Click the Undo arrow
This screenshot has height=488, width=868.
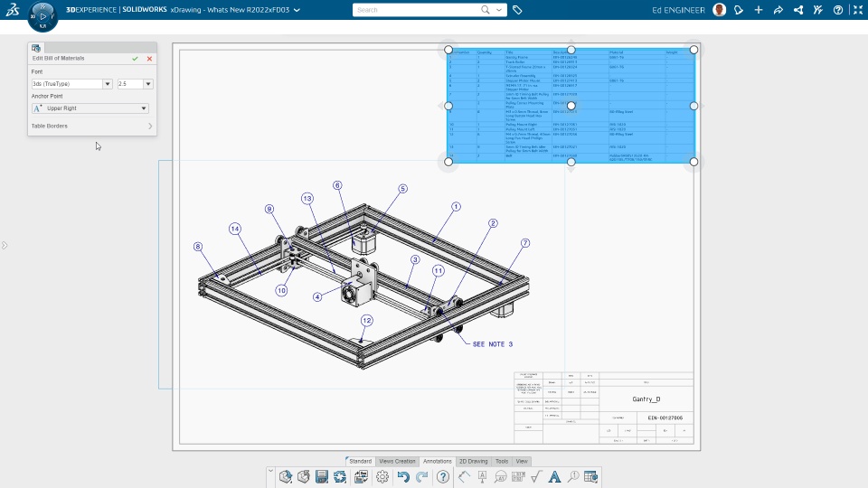(x=403, y=476)
